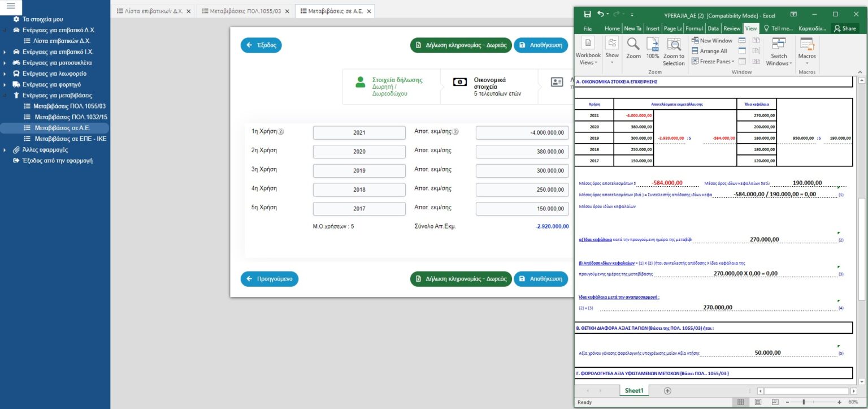Viewport: 868px width, 409px height.
Task: Select Normal view button in the status bar
Action: point(741,402)
